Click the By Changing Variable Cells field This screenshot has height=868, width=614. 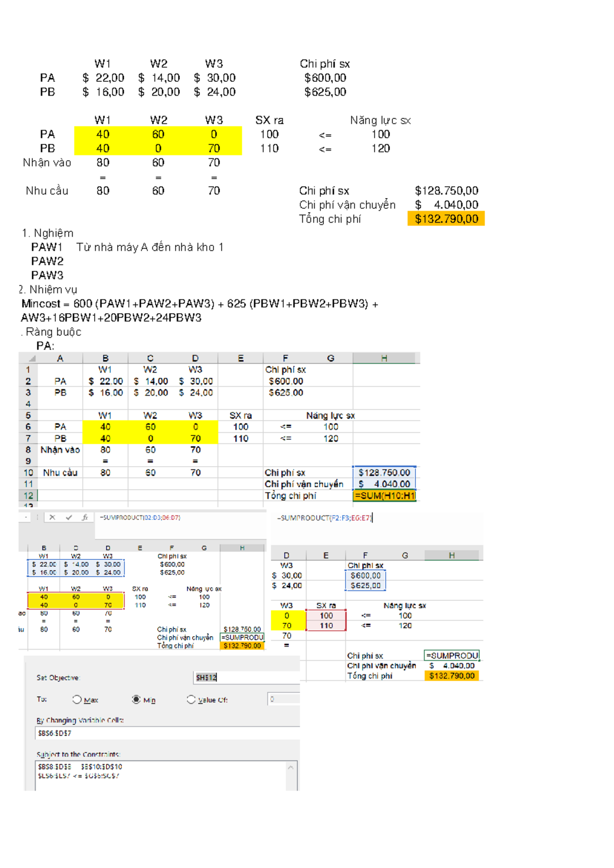[166, 733]
